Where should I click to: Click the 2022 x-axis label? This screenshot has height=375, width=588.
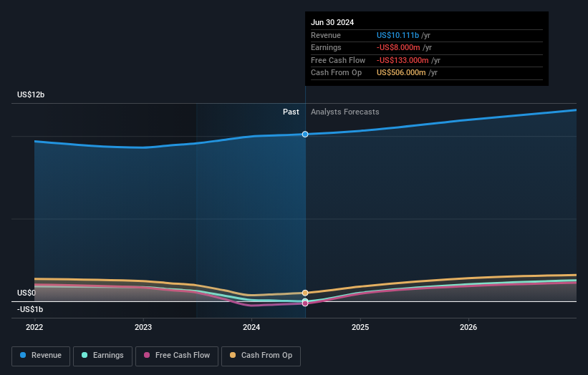pos(34,327)
